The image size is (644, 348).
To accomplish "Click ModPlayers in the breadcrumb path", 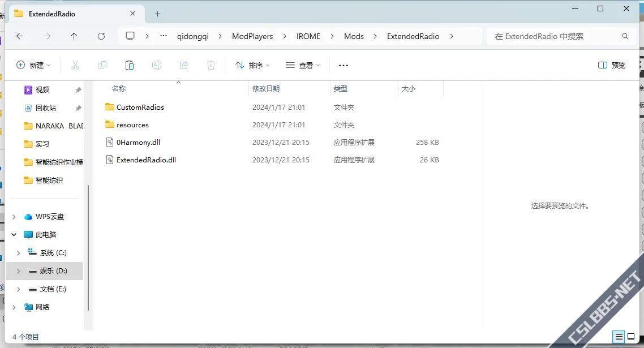I will pos(252,36).
